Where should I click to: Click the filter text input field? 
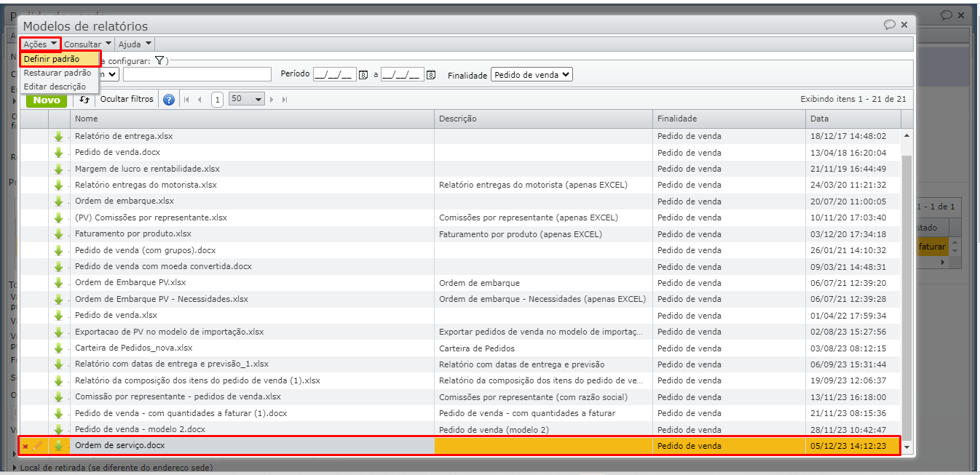[197, 74]
